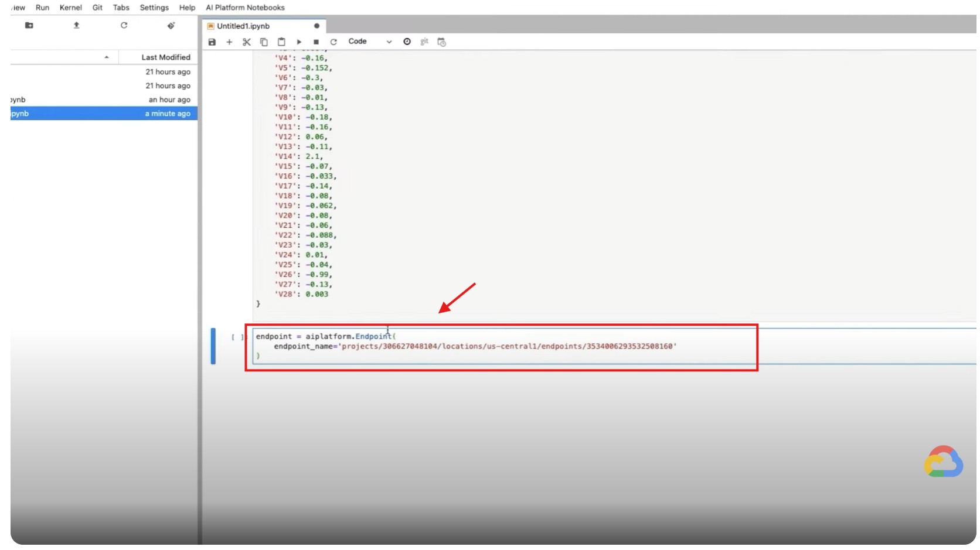Create a new folder in file browser
Viewport: 980px width, 550px height.
click(29, 25)
